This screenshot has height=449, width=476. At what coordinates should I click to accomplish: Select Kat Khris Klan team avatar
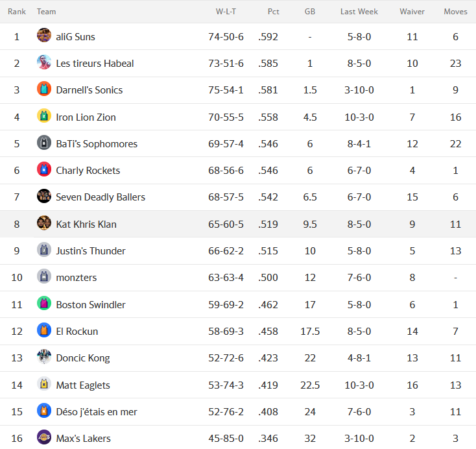coord(44,223)
